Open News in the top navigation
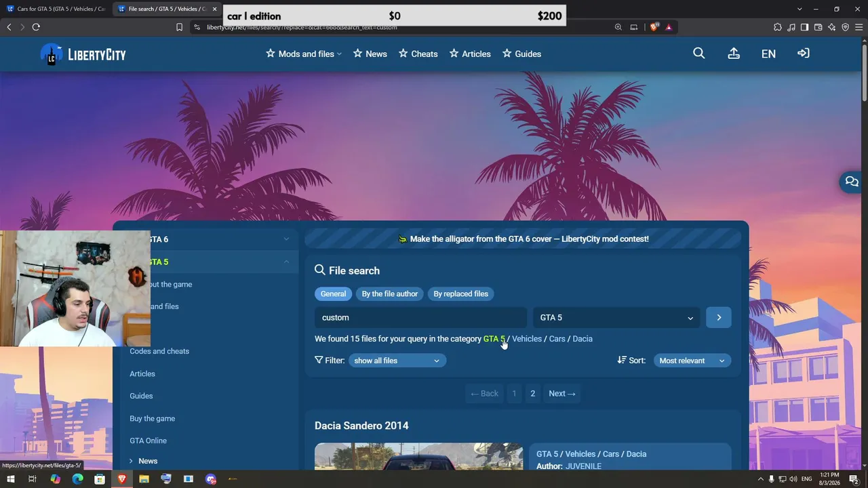The image size is (868, 488). click(370, 54)
